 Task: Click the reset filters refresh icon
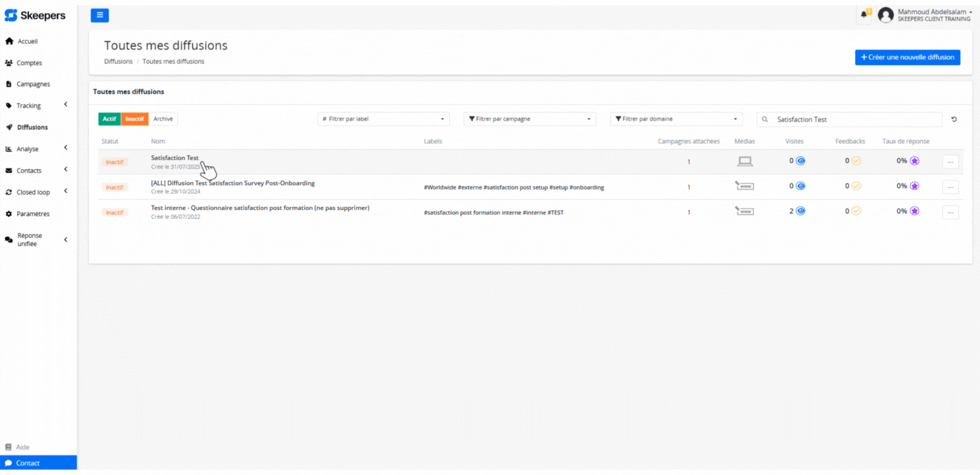(954, 119)
